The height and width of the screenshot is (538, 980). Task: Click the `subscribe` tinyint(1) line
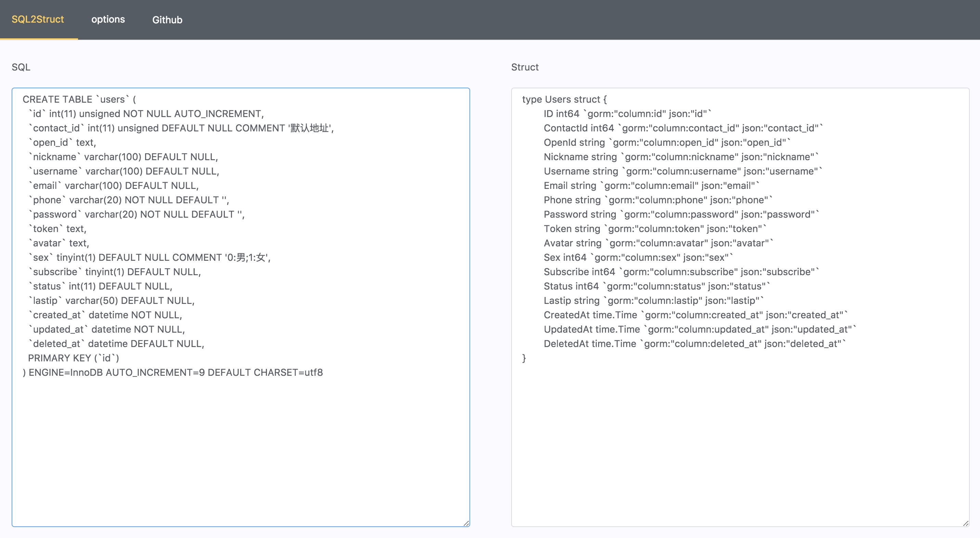pyautogui.click(x=115, y=272)
